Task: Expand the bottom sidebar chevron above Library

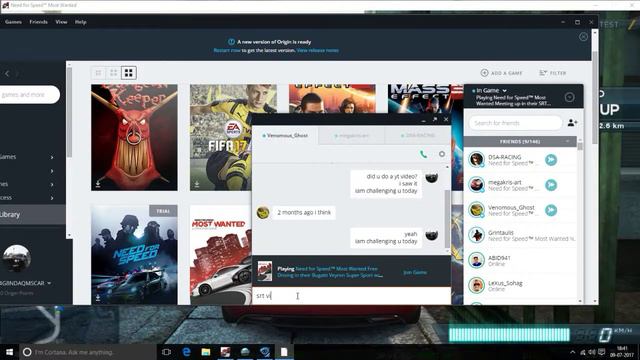Action: pyautogui.click(x=52, y=198)
